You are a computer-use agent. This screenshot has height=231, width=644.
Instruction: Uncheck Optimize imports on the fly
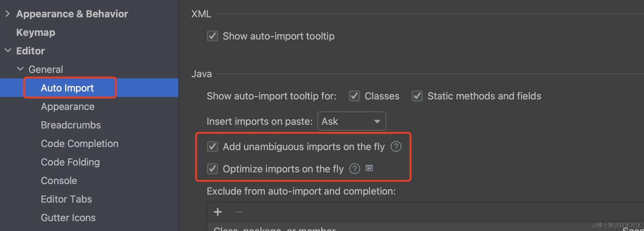point(213,169)
